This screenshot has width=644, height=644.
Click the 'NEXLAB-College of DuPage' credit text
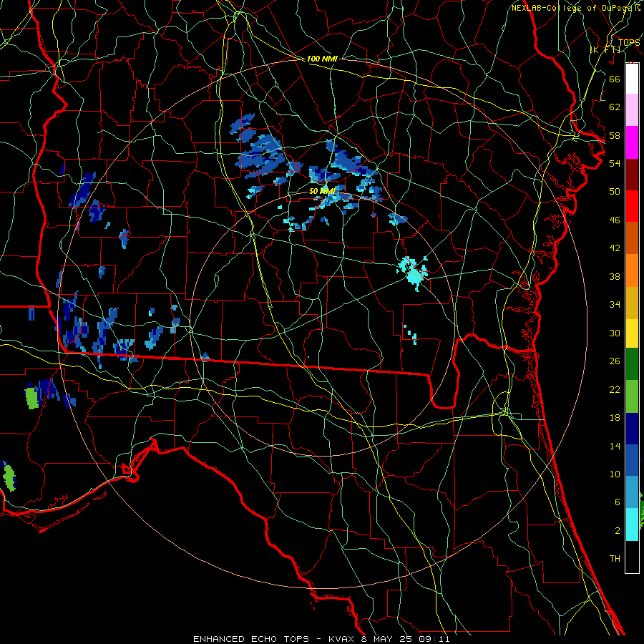point(572,8)
